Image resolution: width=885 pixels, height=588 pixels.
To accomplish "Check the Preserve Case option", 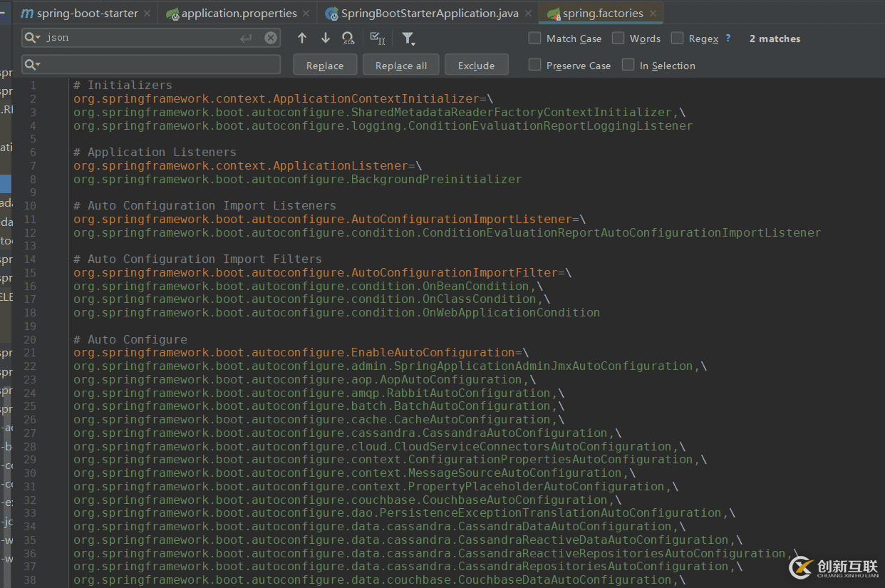I will 534,65.
